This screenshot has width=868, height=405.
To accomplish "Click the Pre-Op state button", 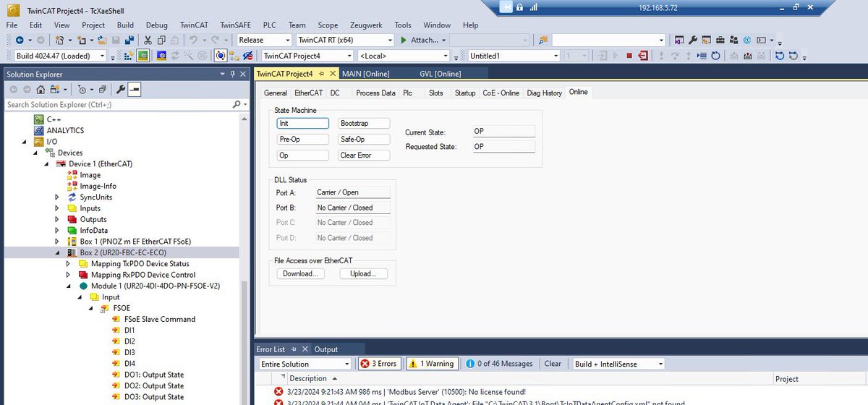I will coord(303,139).
